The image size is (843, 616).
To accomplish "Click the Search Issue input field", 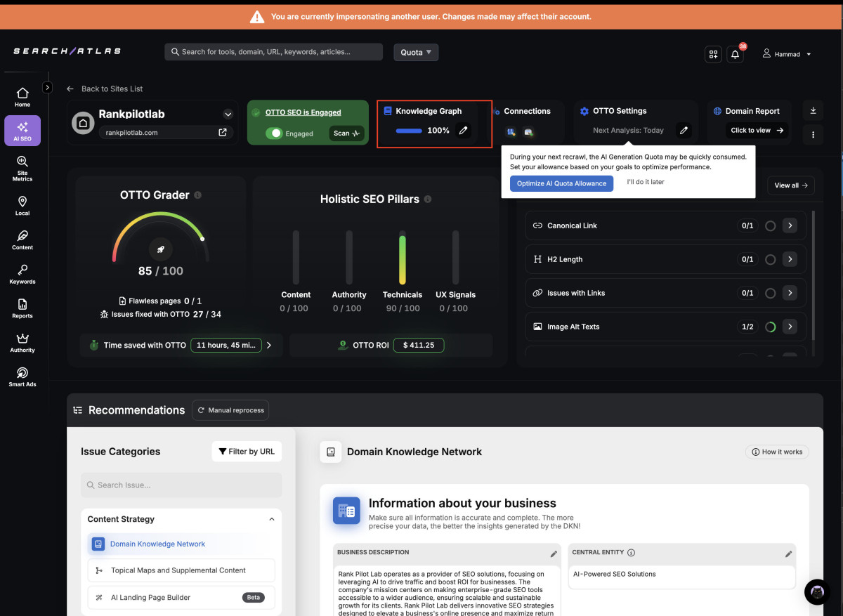I will [x=181, y=485].
